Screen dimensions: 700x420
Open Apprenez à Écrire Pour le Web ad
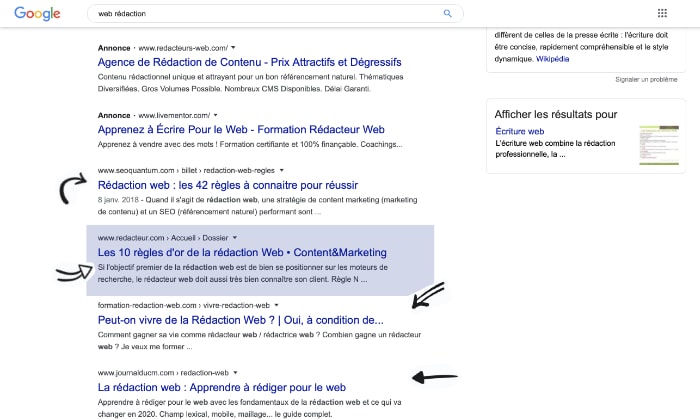(x=241, y=130)
